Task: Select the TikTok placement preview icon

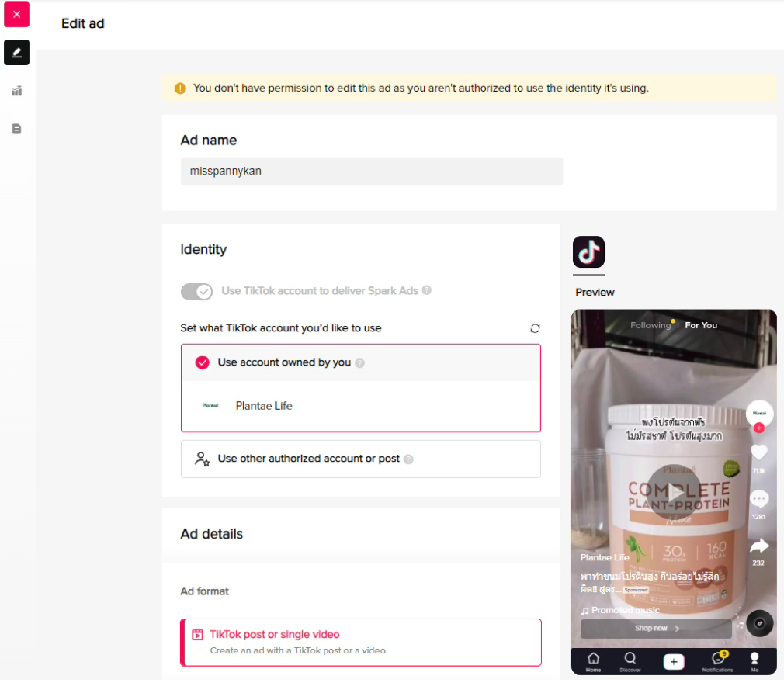Action: coord(589,252)
